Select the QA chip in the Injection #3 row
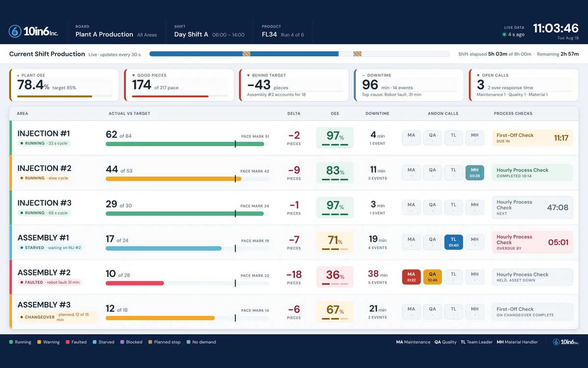 coord(432,207)
